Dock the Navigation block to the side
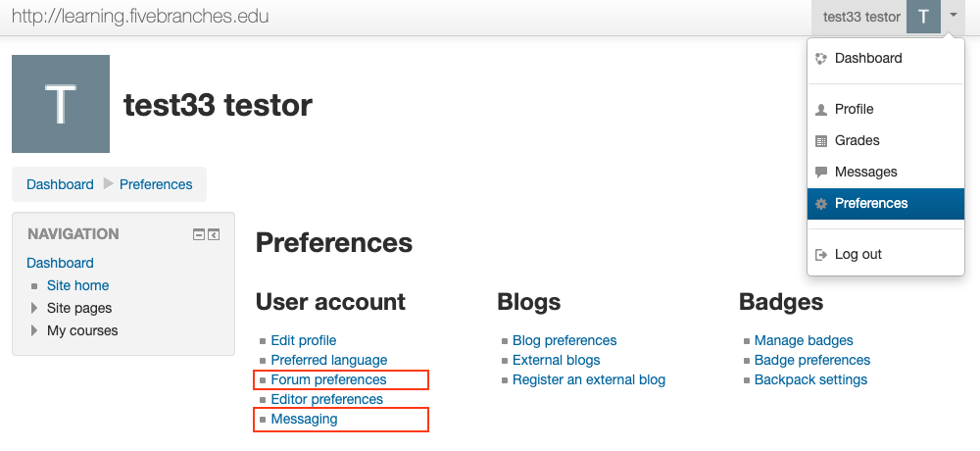This screenshot has width=980, height=451. [214, 235]
